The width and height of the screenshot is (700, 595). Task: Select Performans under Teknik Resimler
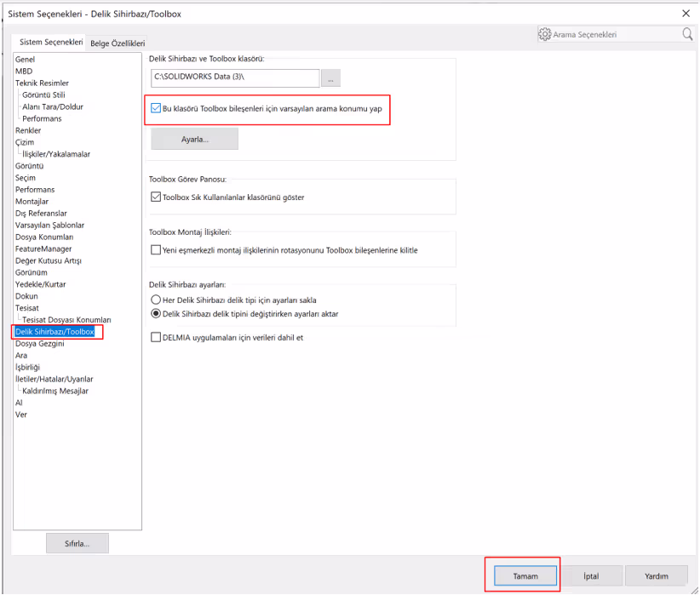point(42,118)
